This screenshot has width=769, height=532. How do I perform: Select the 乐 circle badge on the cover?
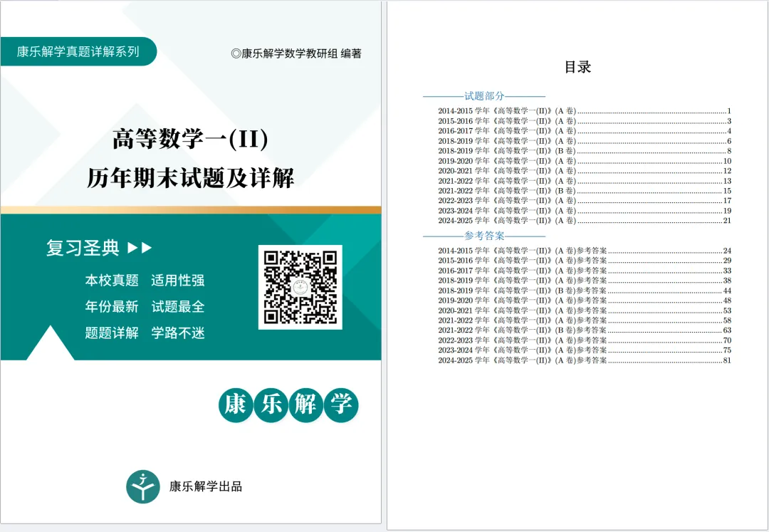[270, 404]
